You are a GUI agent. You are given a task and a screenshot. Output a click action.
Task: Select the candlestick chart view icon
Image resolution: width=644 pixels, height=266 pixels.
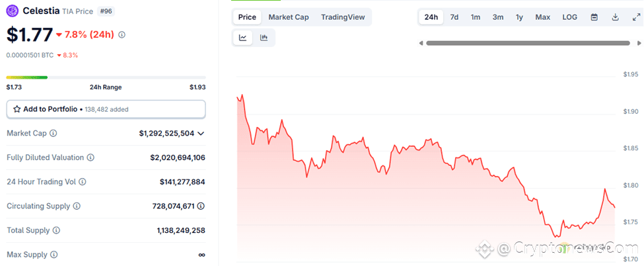(x=264, y=38)
